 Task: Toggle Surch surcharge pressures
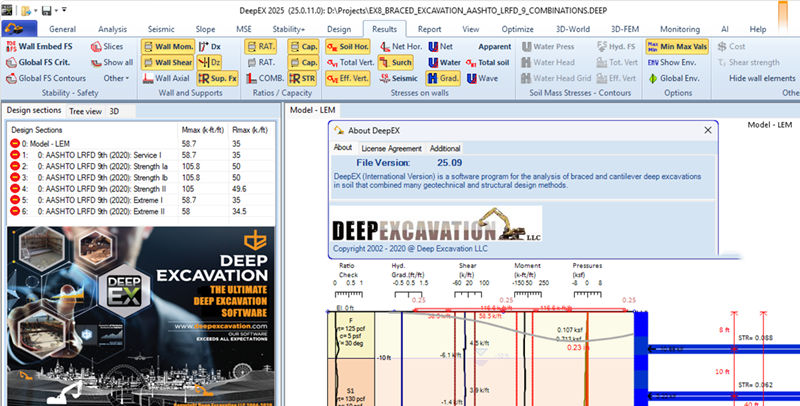click(x=396, y=62)
